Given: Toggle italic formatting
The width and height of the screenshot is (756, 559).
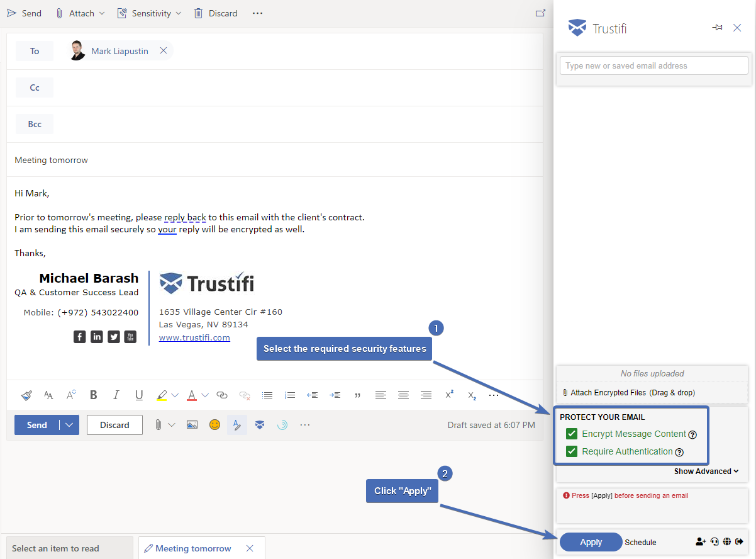Looking at the screenshot, I should pyautogui.click(x=116, y=395).
